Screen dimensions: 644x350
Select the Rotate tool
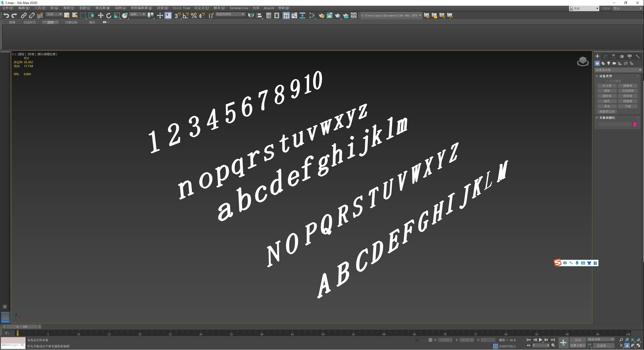tap(108, 15)
